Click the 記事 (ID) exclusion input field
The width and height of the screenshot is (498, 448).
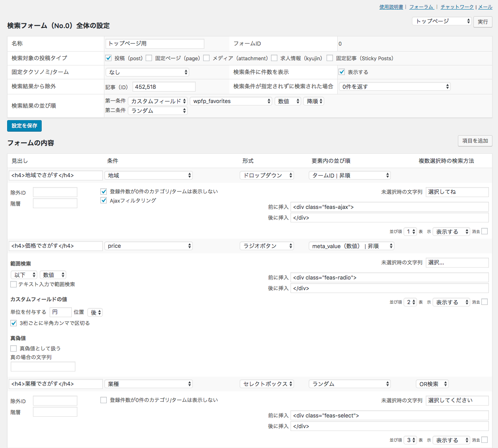163,87
